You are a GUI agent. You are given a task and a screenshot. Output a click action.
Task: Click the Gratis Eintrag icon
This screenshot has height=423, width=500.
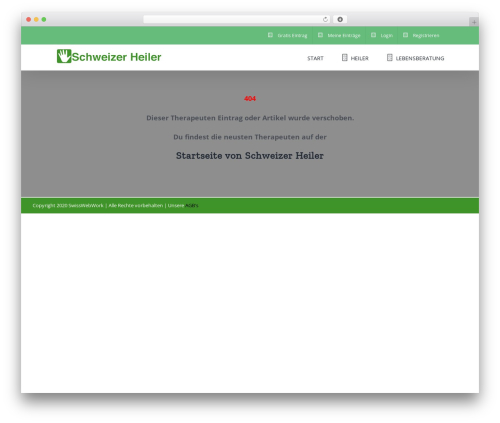tap(270, 35)
